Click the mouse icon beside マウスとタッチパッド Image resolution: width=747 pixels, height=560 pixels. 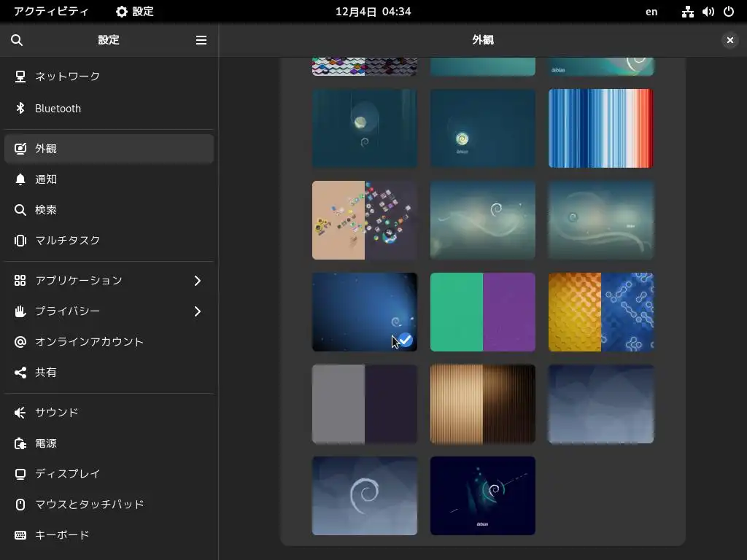pyautogui.click(x=20, y=505)
